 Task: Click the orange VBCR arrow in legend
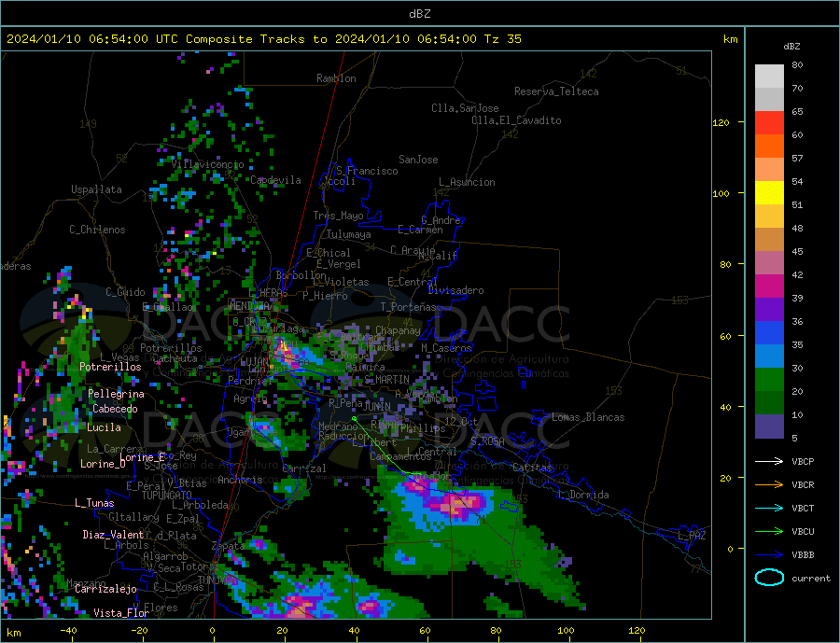769,485
